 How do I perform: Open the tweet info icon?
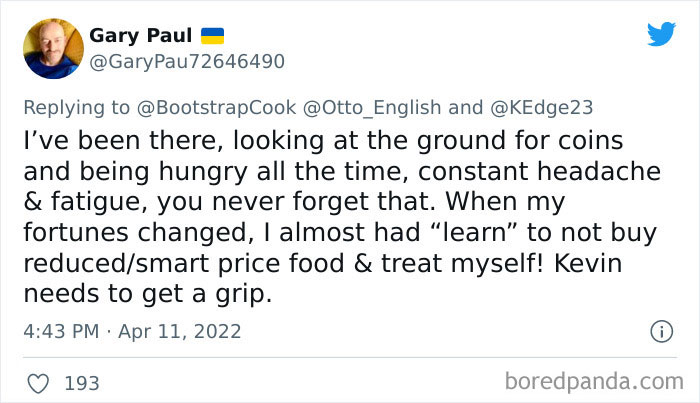[x=660, y=330]
